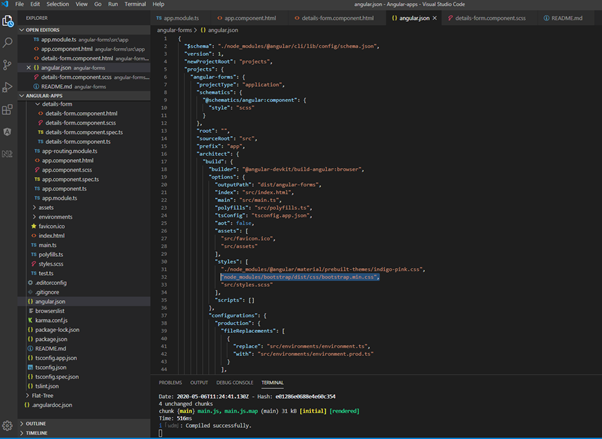Open the Explorer view in activity bar
Viewport: 602px width, 439px height.
7,21
